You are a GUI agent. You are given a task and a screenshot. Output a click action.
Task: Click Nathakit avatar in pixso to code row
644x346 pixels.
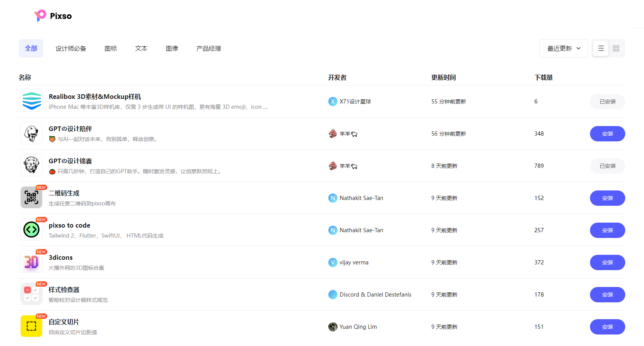[x=333, y=230]
